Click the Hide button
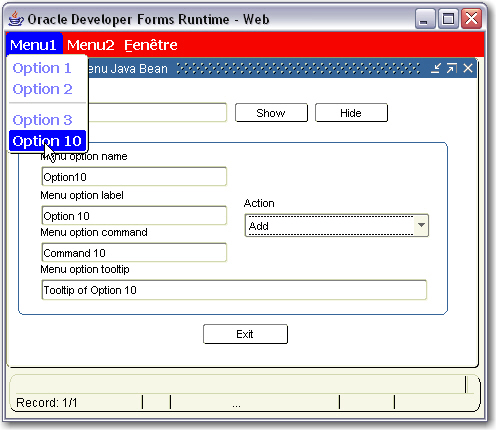Image resolution: width=496 pixels, height=430 pixels. pos(351,113)
